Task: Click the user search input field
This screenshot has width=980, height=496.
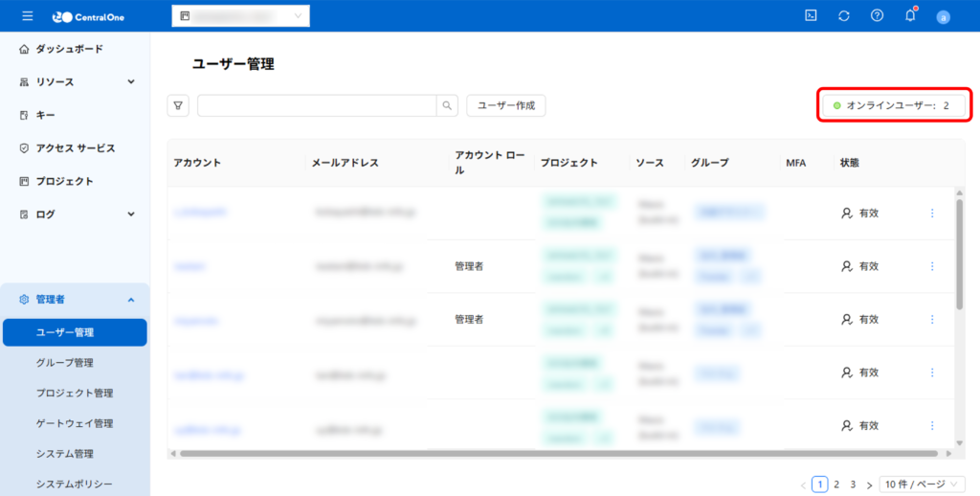Action: pyautogui.click(x=316, y=106)
